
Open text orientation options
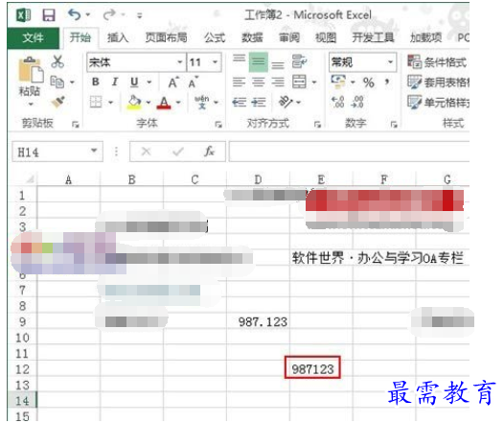click(286, 102)
